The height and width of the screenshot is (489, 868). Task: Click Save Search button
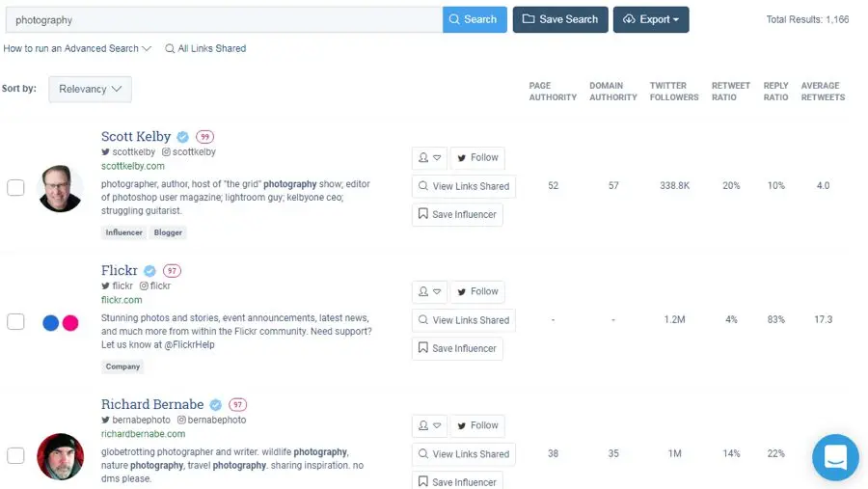560,19
